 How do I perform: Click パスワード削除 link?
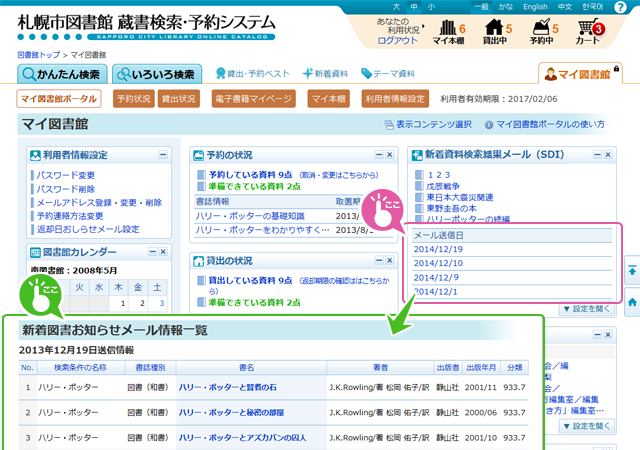[66, 189]
